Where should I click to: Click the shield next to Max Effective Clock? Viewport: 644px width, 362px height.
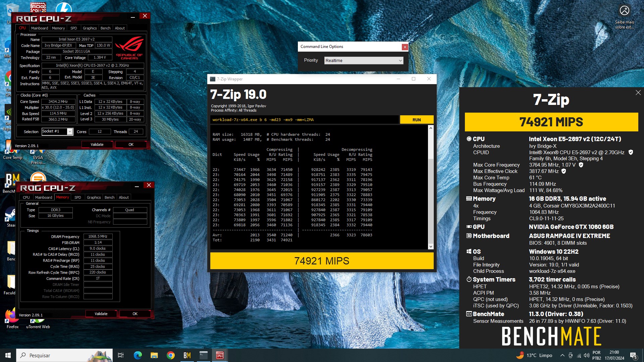[x=564, y=171]
